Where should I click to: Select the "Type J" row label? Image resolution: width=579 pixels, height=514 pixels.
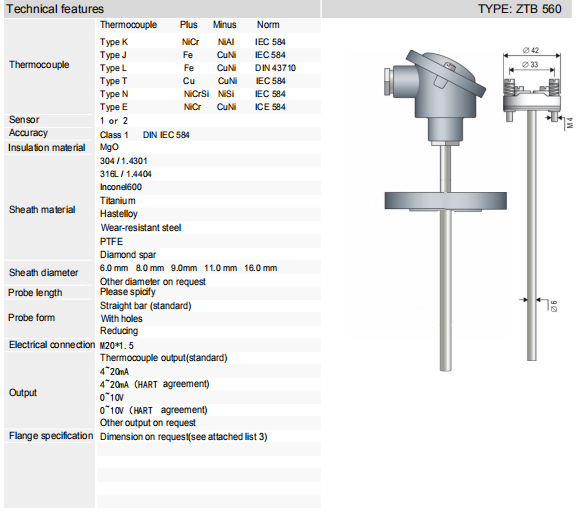point(113,55)
